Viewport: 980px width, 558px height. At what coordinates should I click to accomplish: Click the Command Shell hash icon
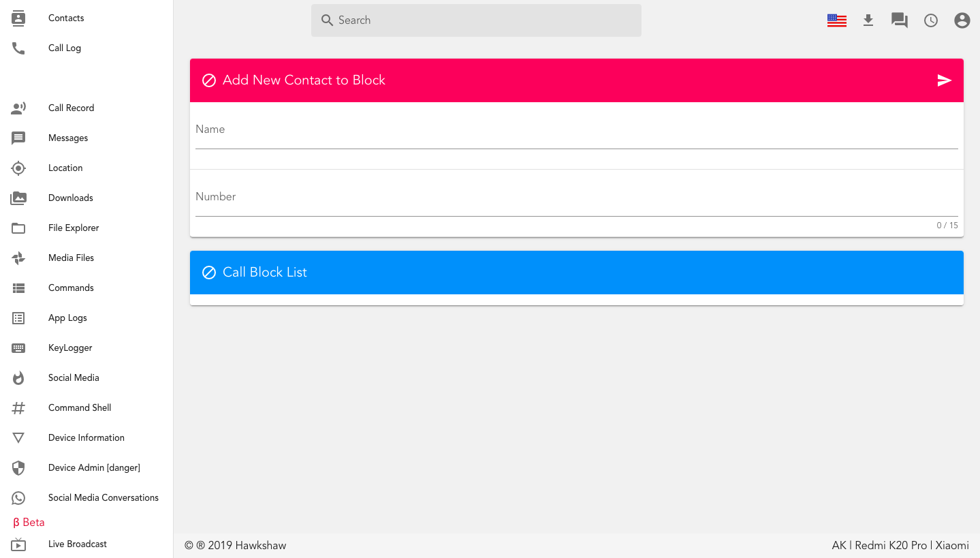(x=18, y=408)
